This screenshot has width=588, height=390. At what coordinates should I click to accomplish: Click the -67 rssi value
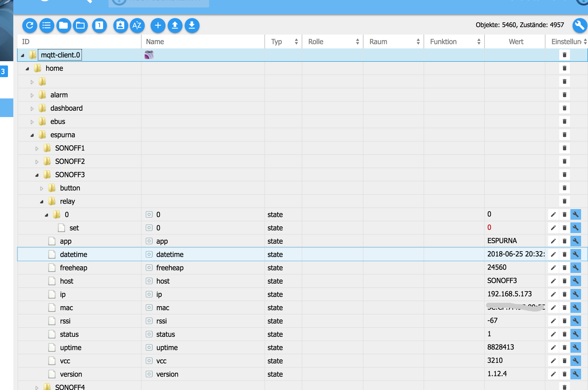[x=492, y=321]
